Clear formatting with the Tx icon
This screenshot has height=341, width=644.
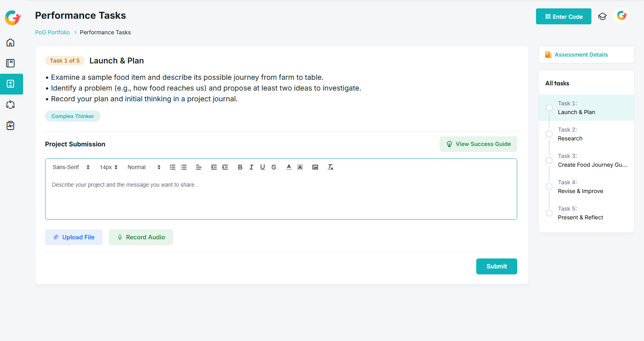[330, 167]
